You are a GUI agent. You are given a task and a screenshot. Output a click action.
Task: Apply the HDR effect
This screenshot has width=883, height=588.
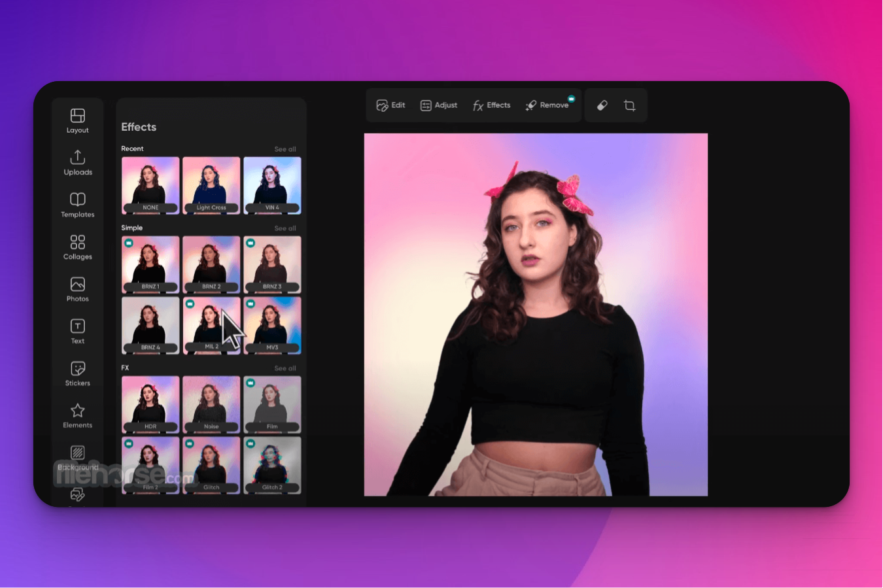point(150,405)
